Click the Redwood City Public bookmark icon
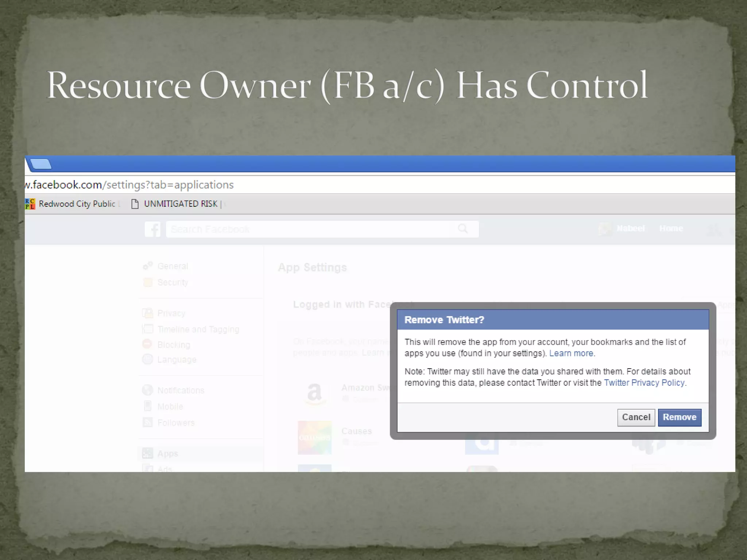Screen dimensions: 747x560 [30, 204]
